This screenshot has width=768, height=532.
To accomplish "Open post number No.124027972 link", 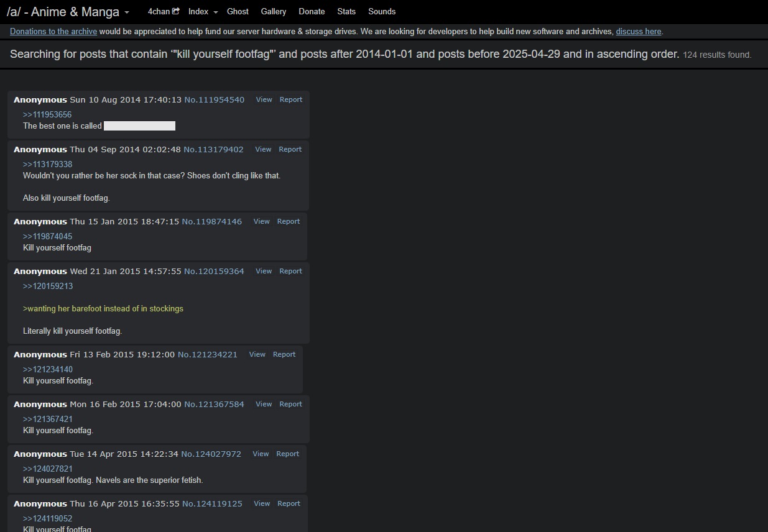I will pyautogui.click(x=211, y=454).
